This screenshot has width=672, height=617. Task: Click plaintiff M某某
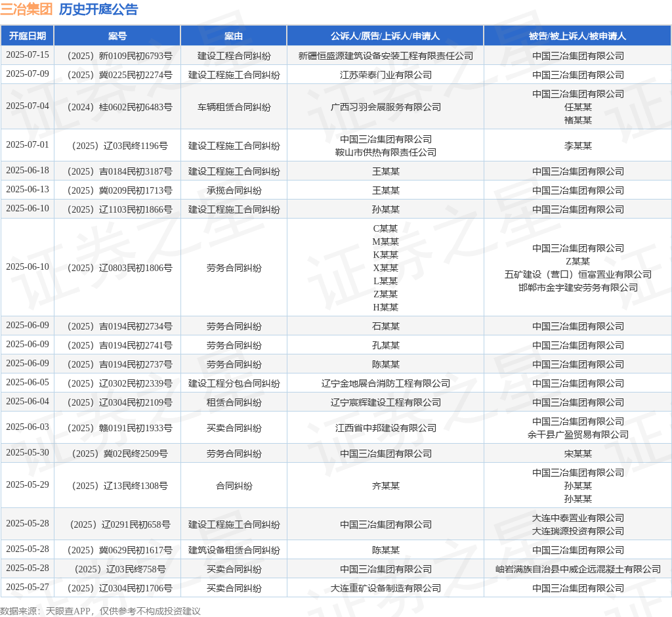(x=385, y=242)
